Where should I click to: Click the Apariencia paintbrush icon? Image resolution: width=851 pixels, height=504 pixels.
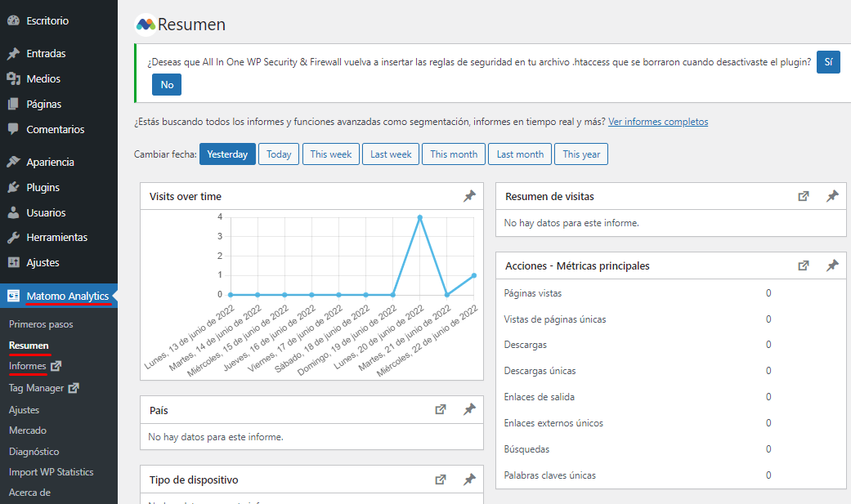click(14, 162)
